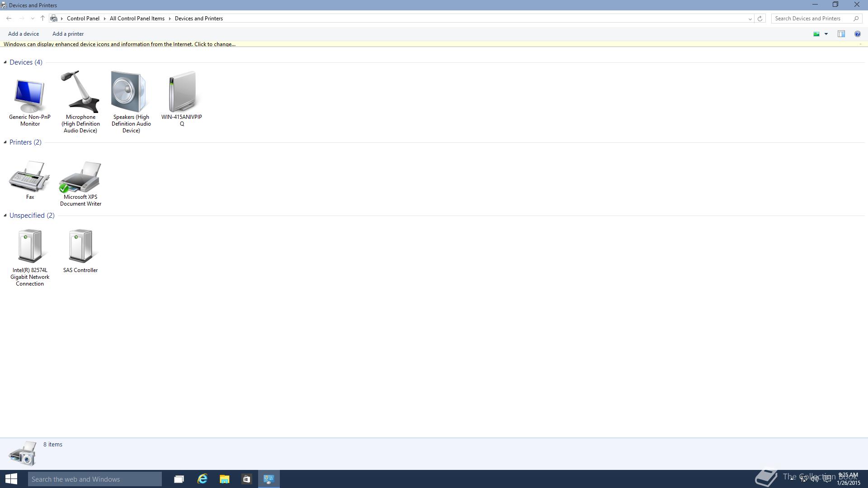Go forward using the forward arrow
The image size is (868, 488).
pos(21,19)
